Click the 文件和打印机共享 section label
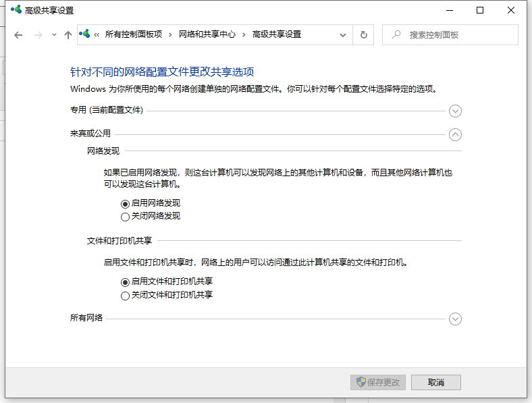The height and width of the screenshot is (403, 532). [x=119, y=241]
